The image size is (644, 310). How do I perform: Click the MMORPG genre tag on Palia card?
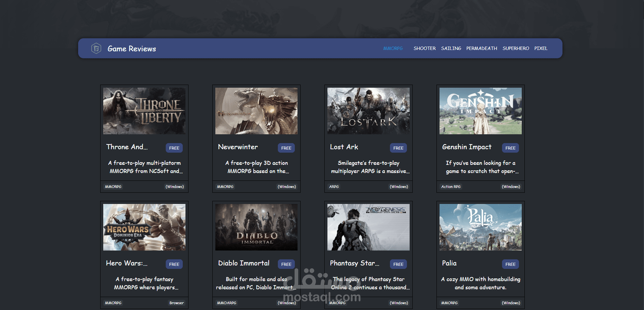[449, 303]
